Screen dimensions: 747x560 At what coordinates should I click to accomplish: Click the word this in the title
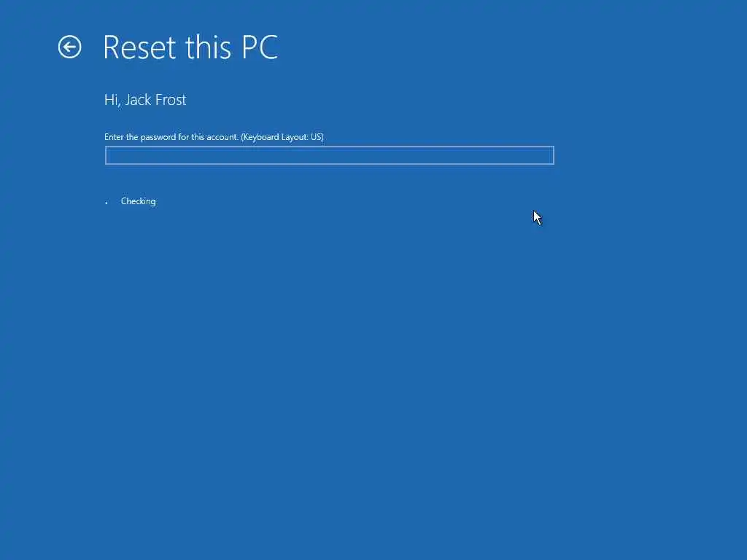[208, 47]
